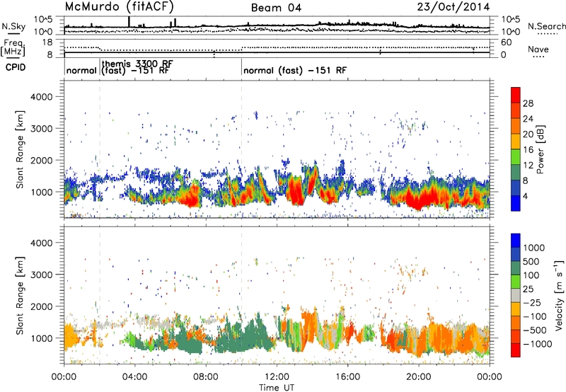The width and height of the screenshot is (566, 392).
Task: Click the 'N.Sky' legend label
Action: [x=13, y=26]
